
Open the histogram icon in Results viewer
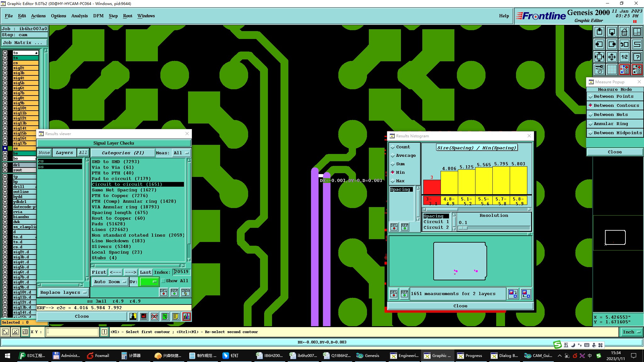click(x=186, y=316)
